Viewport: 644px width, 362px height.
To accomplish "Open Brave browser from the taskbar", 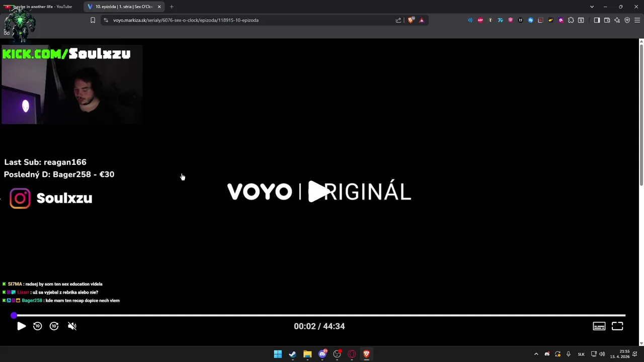I will [366, 354].
